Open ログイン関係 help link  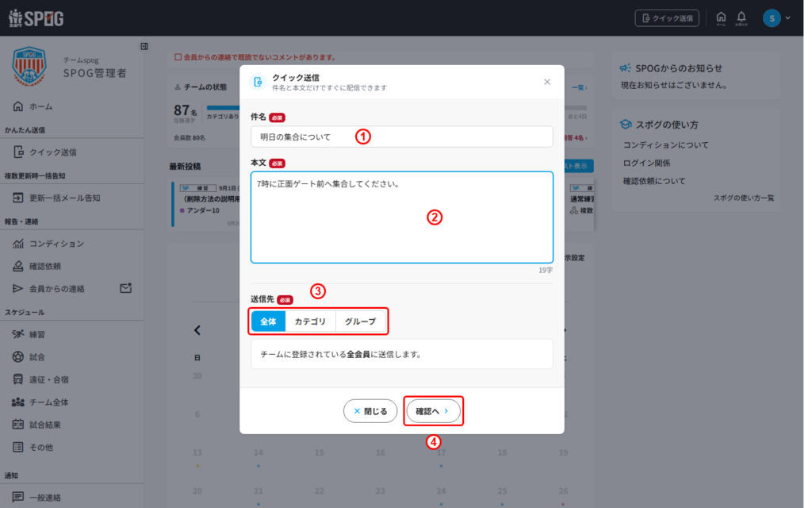646,163
